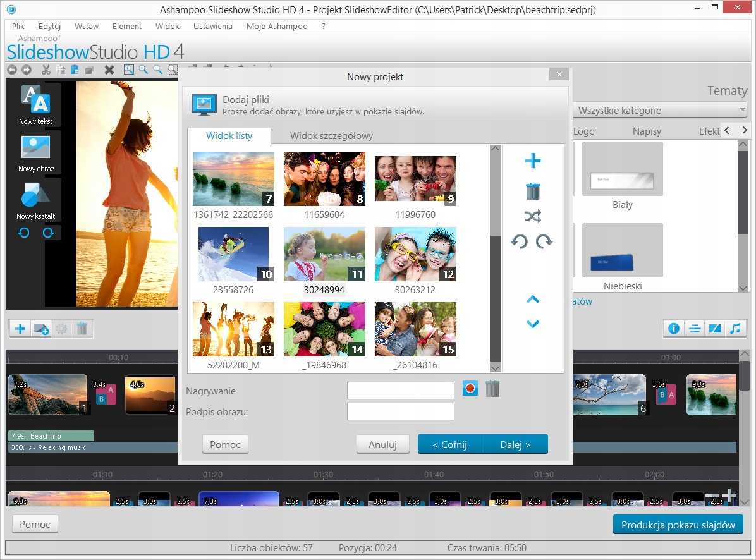Click the shuffle icon to randomize images
Viewport: 756px width, 560px height.
point(533,217)
